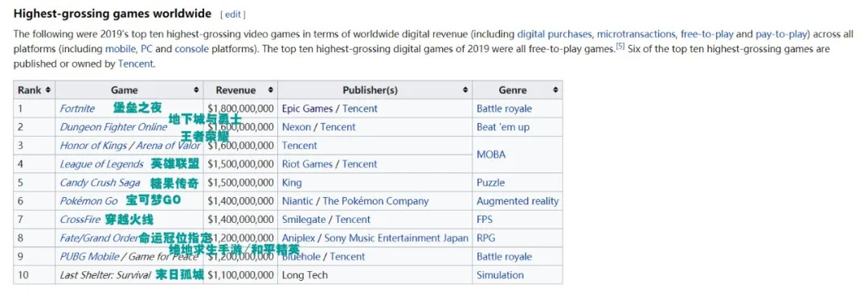Open the Riot Games publisher link
Screen dimensions: 868x297
[307, 164]
